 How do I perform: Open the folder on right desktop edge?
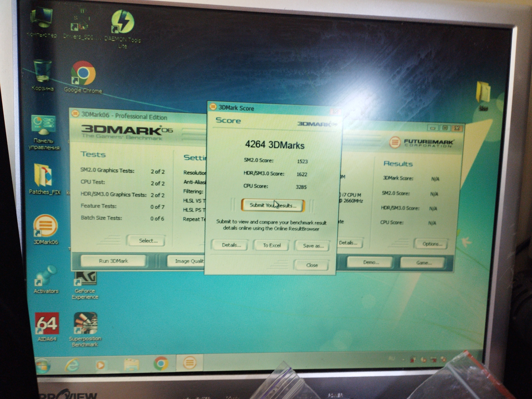[x=483, y=96]
